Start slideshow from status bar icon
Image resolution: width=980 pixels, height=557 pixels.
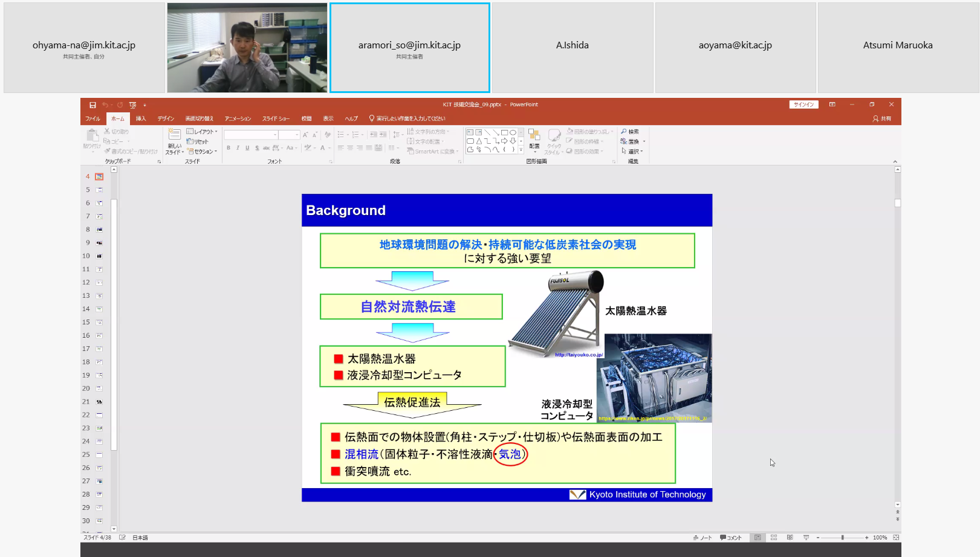tap(806, 537)
